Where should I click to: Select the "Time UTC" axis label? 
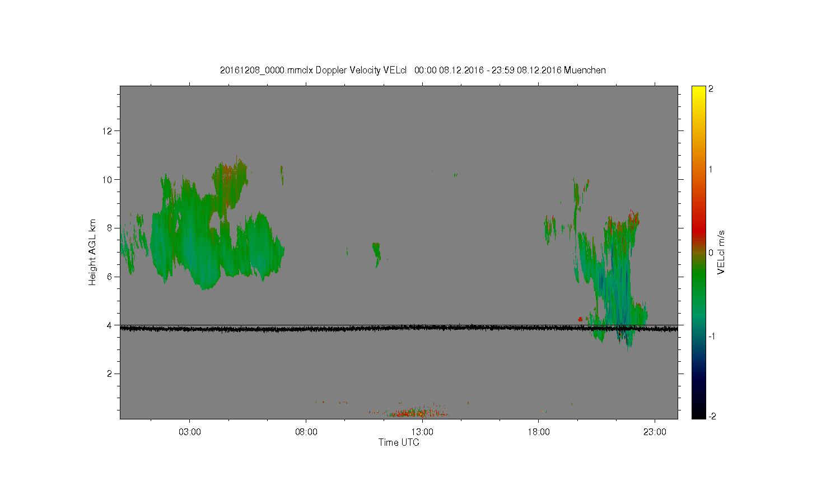(399, 442)
